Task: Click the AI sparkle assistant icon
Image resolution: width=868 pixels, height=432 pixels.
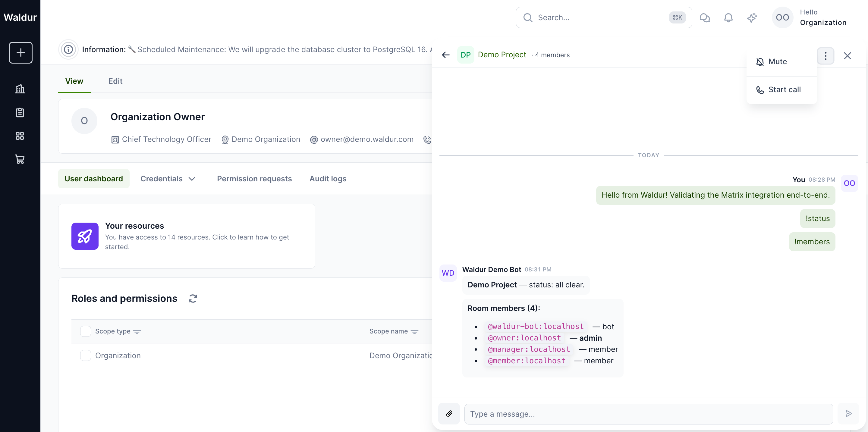Action: [x=752, y=17]
